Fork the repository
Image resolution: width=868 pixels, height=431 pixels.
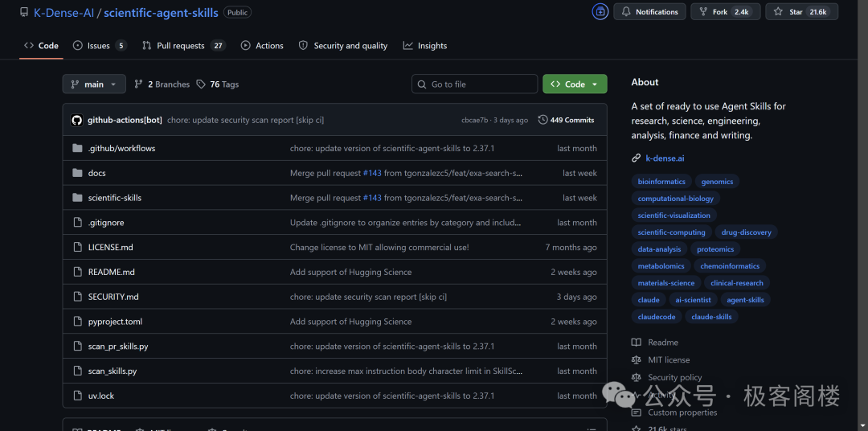(725, 11)
